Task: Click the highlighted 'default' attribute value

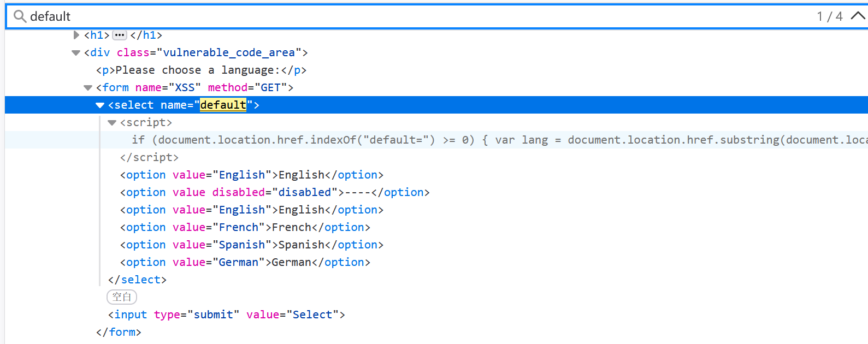Action: point(223,105)
